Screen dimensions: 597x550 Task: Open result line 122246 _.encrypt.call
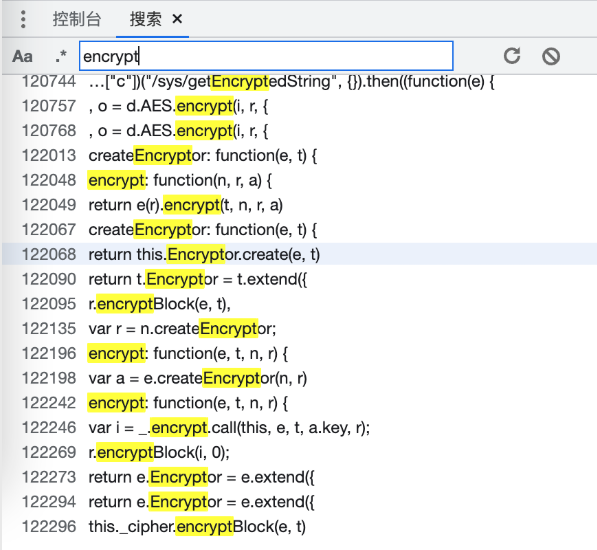[299, 428]
